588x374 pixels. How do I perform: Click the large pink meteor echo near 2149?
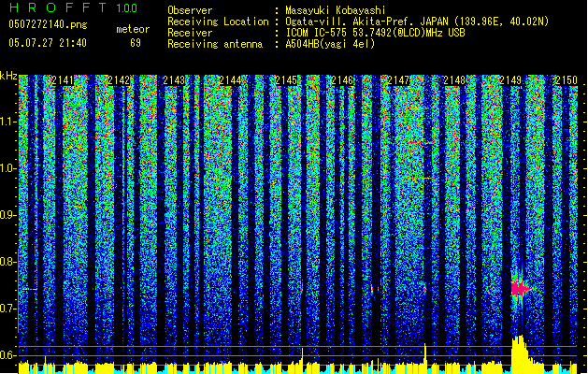[521, 289]
